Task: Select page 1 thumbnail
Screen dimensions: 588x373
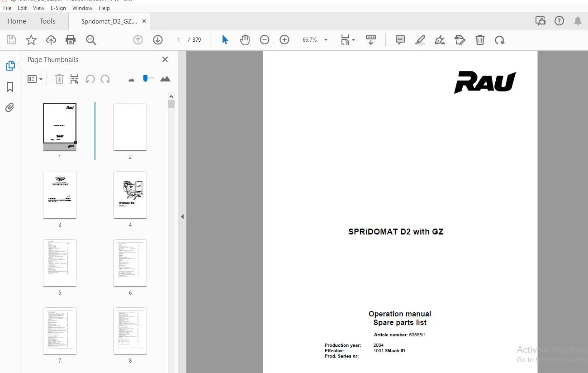Action: [x=60, y=127]
